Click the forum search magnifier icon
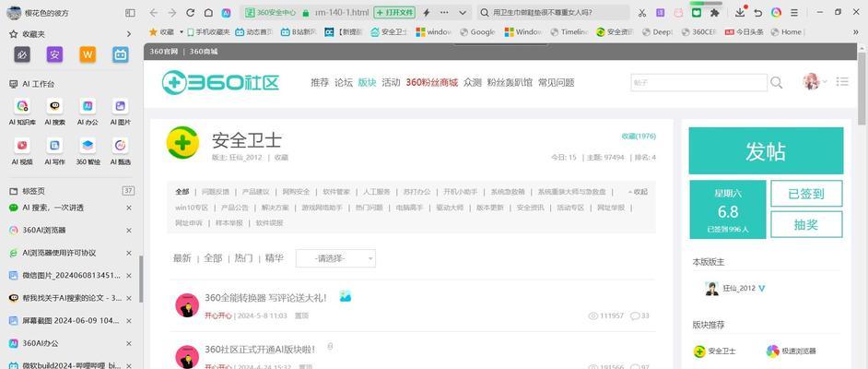The height and width of the screenshot is (369, 868). [x=776, y=82]
